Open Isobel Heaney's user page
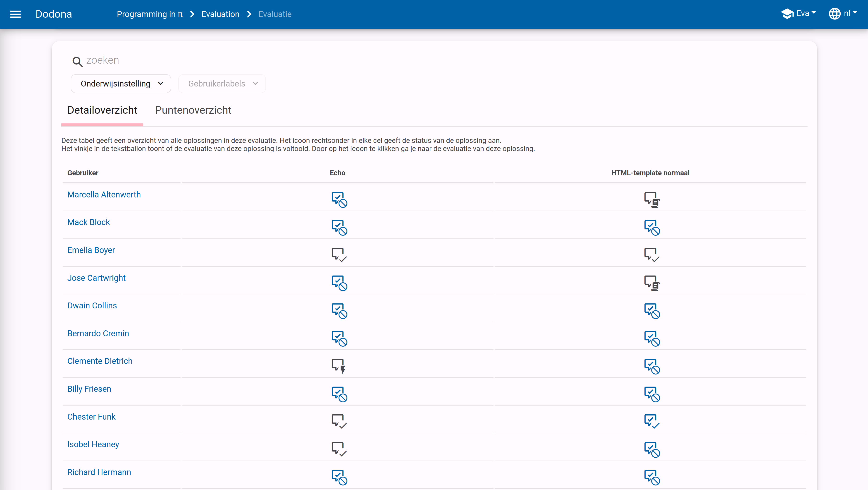This screenshot has height=490, width=868. 93,444
